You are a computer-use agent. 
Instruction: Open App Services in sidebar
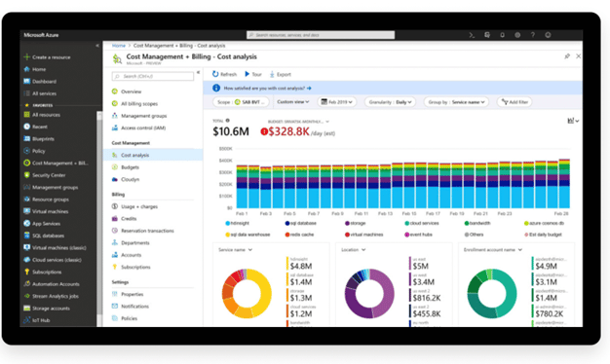(42, 224)
